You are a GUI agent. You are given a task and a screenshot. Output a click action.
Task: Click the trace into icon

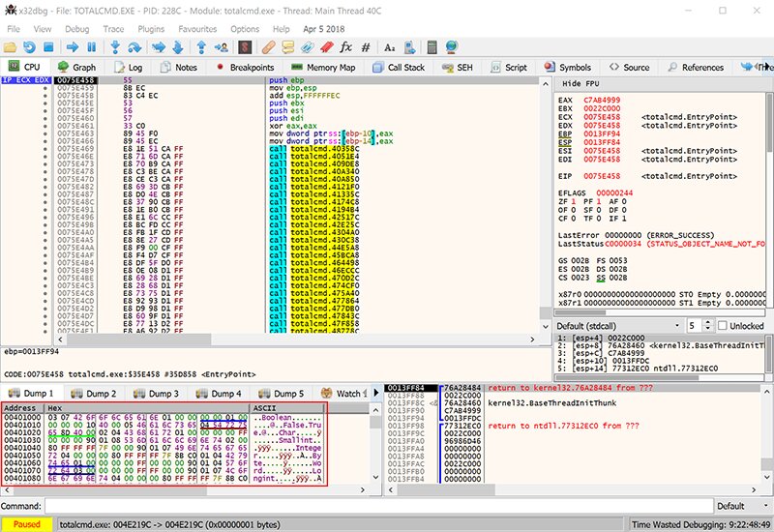(159, 47)
